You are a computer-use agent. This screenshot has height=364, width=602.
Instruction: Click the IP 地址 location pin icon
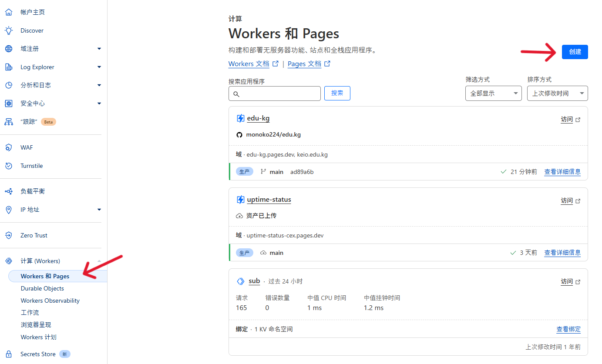pyautogui.click(x=8, y=210)
